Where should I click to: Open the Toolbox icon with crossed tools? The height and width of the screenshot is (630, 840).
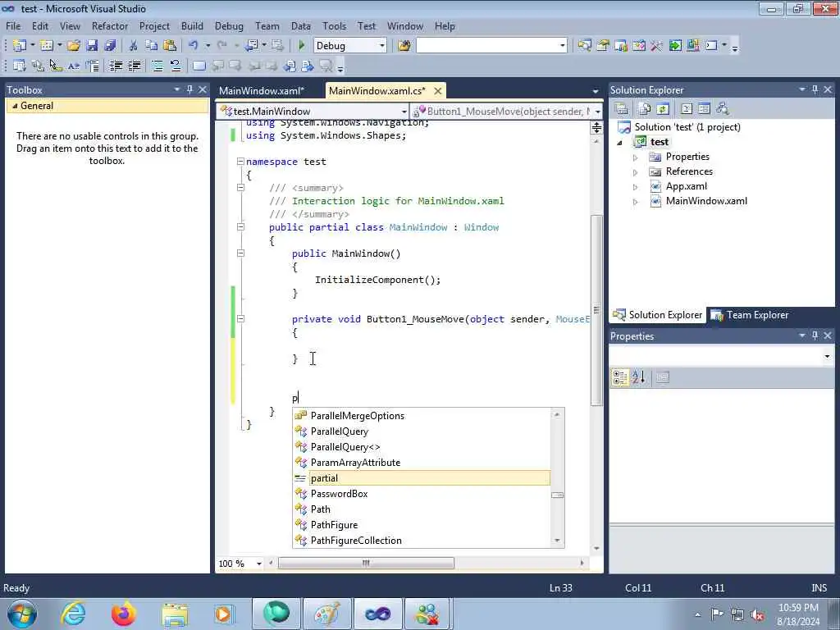coord(657,46)
